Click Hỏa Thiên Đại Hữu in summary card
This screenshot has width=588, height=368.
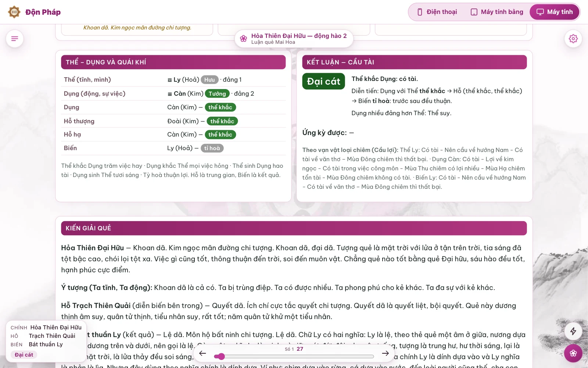point(56,328)
